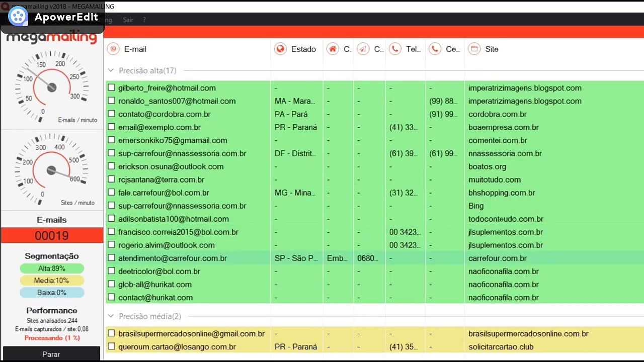Click the MA - Mara... state cell
This screenshot has height=362, width=644.
coord(295,101)
